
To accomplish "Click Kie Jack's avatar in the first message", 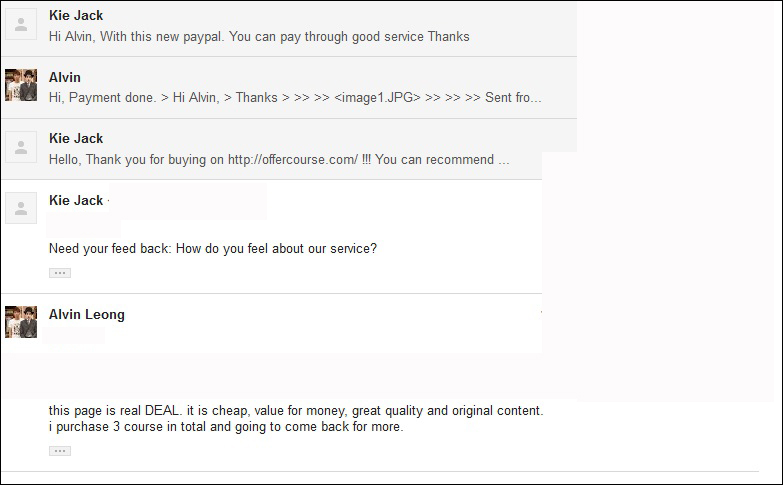I will point(21,24).
